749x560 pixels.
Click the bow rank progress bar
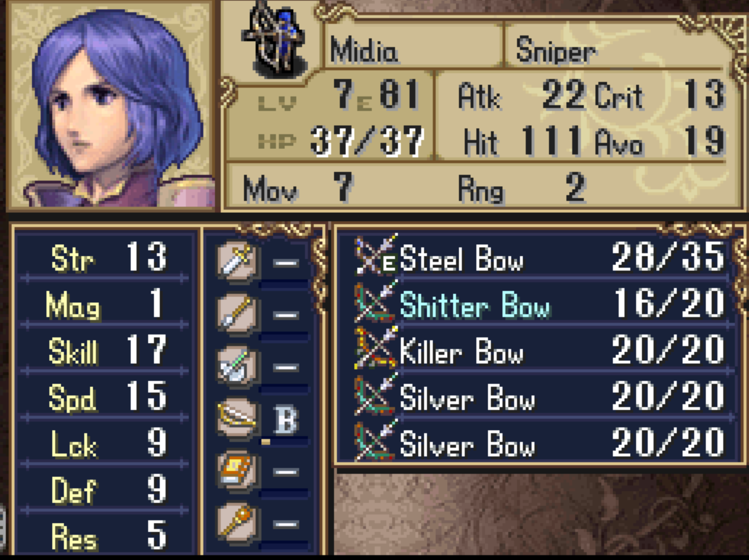[x=285, y=441]
